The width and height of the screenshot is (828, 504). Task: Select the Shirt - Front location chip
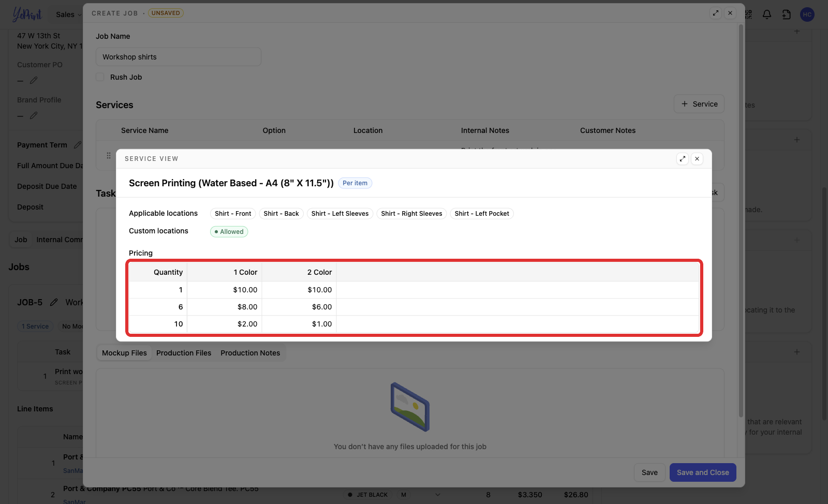point(233,214)
